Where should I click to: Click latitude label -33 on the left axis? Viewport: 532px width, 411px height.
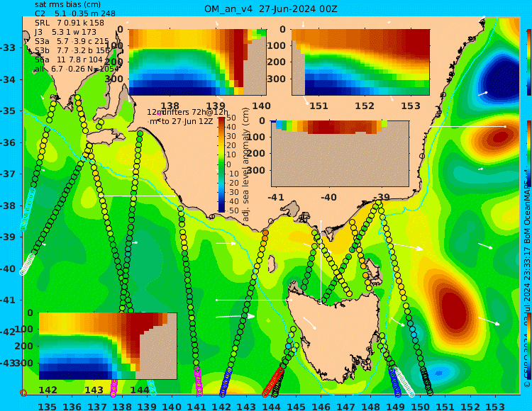[8, 47]
